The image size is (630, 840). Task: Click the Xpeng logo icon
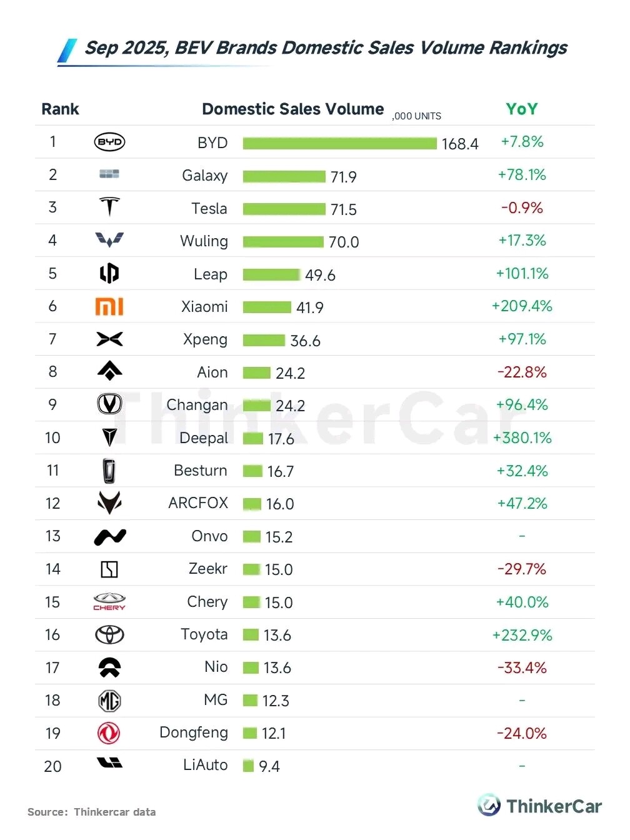(x=109, y=339)
